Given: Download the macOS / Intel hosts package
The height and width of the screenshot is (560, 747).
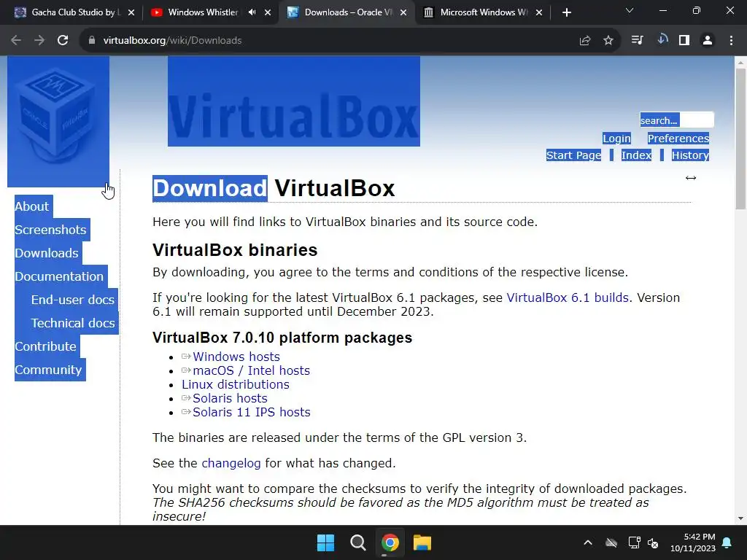Looking at the screenshot, I should (251, 370).
